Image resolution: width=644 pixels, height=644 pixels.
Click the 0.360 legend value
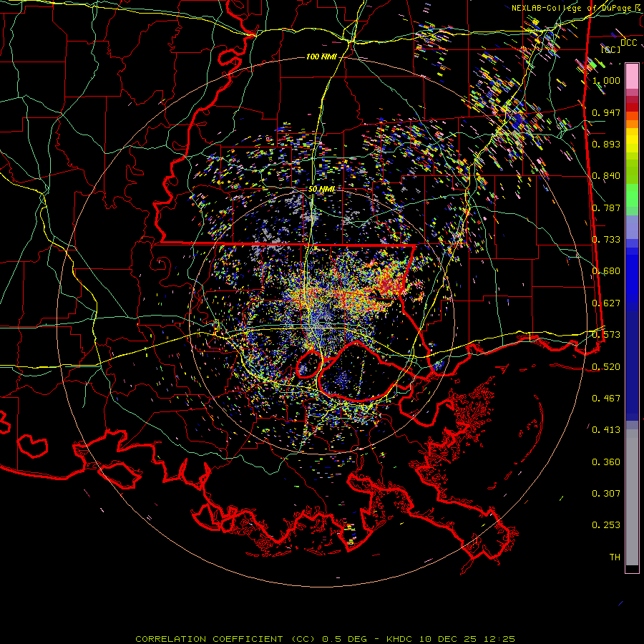[606, 462]
